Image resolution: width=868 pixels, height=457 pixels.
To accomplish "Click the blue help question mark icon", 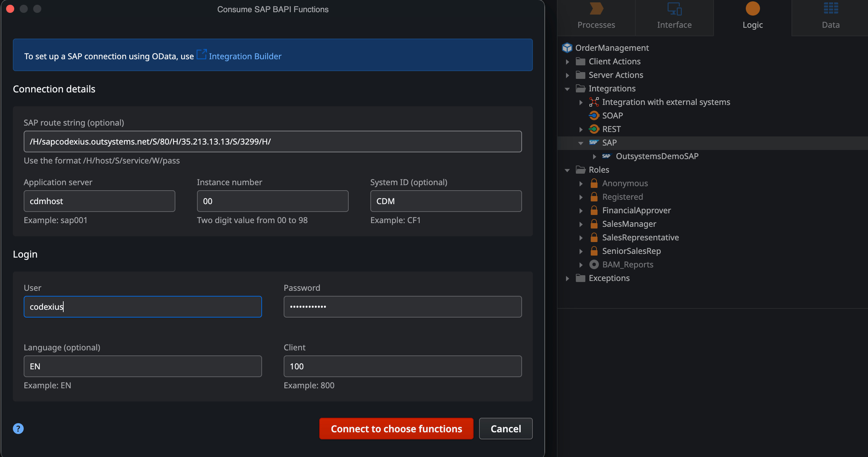I will click(x=18, y=429).
